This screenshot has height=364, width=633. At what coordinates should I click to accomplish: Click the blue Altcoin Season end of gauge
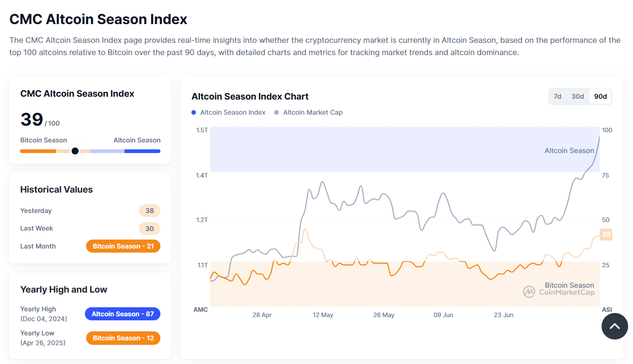pyautogui.click(x=142, y=151)
